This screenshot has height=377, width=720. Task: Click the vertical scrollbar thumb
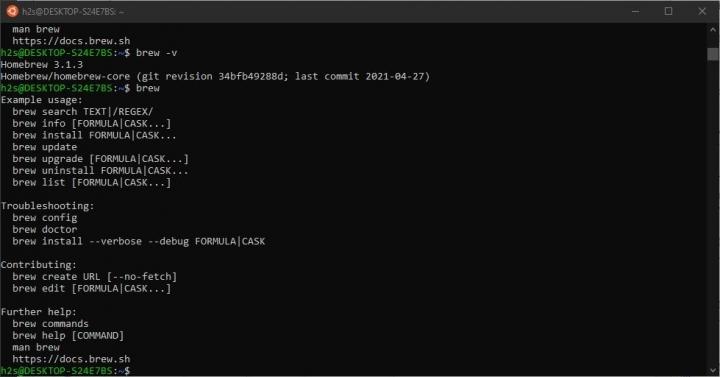713,54
